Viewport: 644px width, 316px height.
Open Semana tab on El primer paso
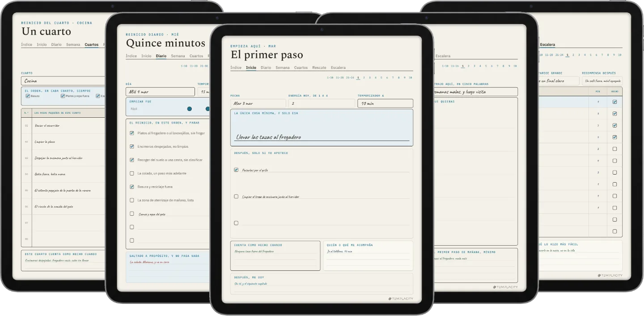[x=282, y=68]
